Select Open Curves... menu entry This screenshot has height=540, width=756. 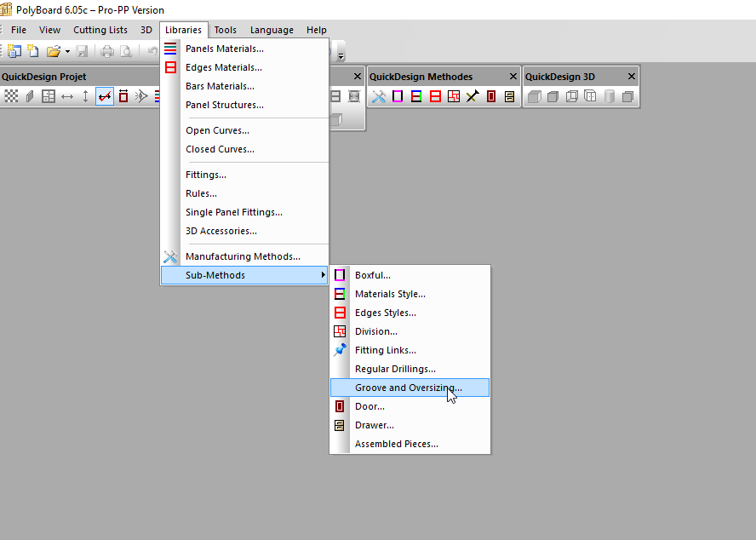244,131
